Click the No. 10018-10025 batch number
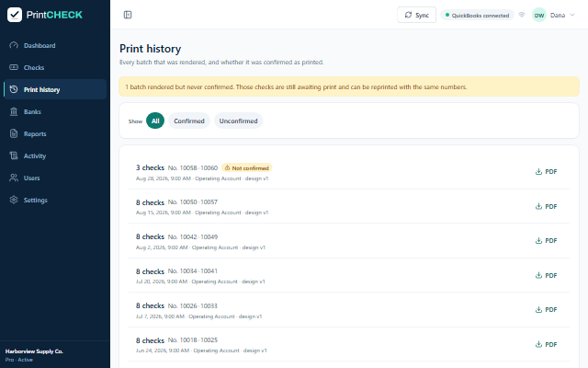Screen dimensions: 588x368 click(x=193, y=339)
